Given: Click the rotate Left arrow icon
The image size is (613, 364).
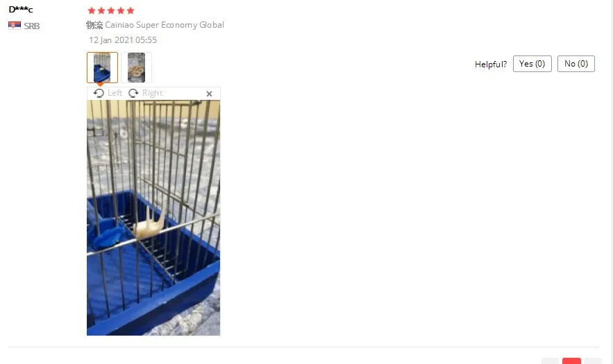Looking at the screenshot, I should 99,93.
